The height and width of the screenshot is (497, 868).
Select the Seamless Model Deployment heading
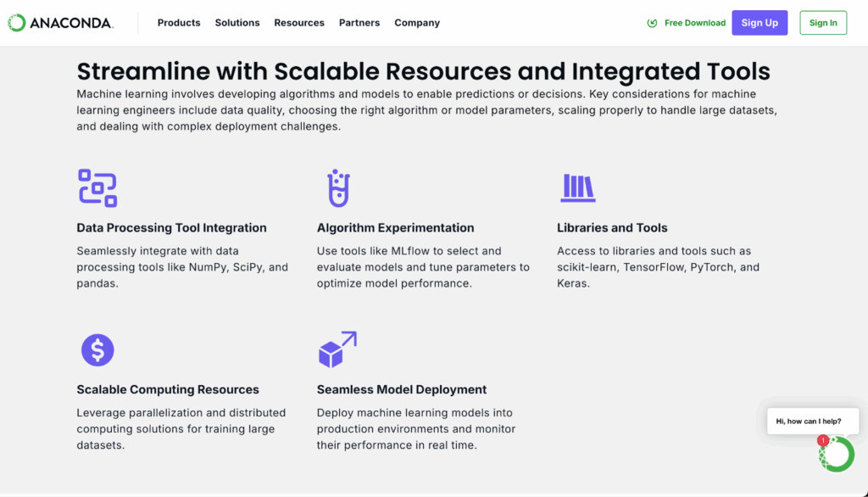point(401,389)
